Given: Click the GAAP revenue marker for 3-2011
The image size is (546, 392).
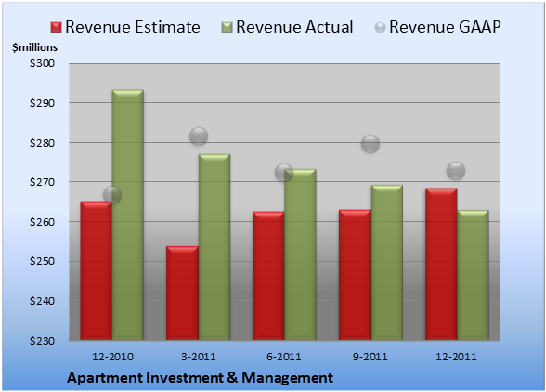Looking at the screenshot, I should tap(199, 137).
